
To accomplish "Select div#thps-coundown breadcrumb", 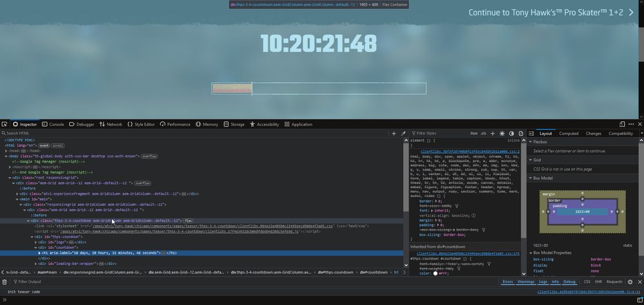I will tap(335, 272).
